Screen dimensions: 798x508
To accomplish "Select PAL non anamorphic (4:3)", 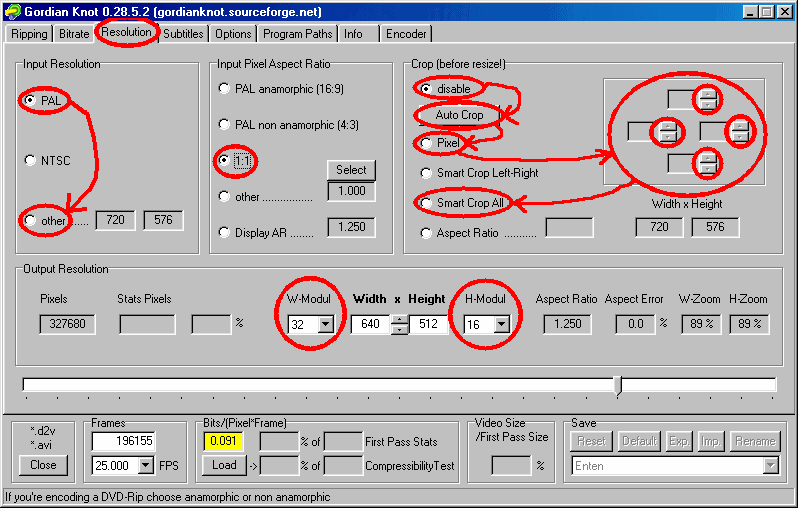I will click(289, 125).
